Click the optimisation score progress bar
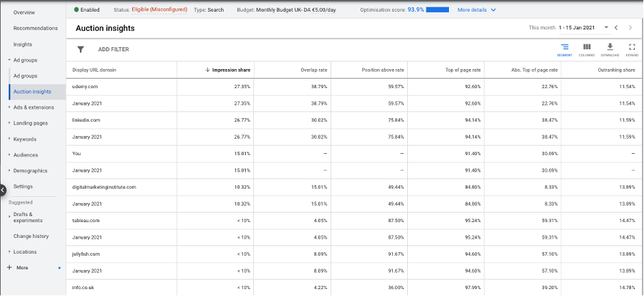 coord(437,10)
